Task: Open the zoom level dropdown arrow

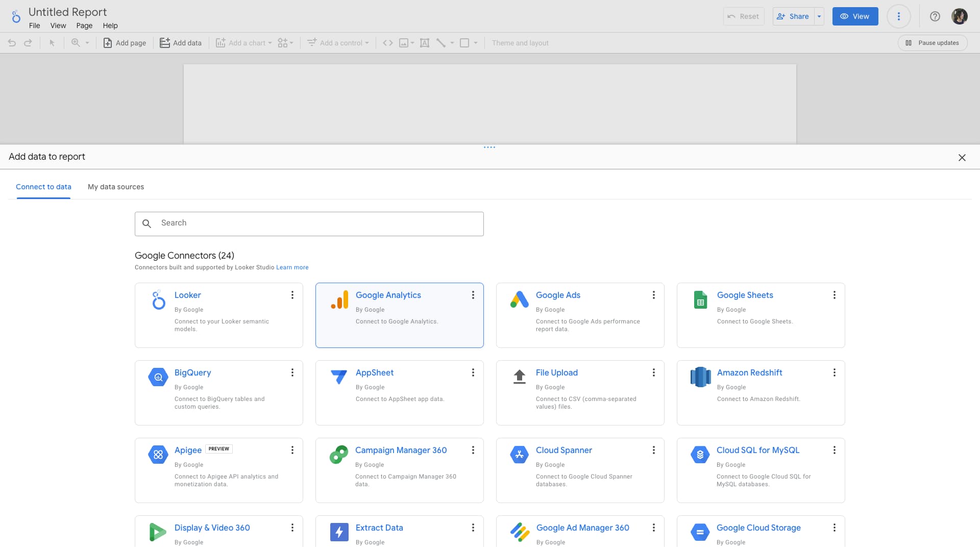Action: point(87,43)
